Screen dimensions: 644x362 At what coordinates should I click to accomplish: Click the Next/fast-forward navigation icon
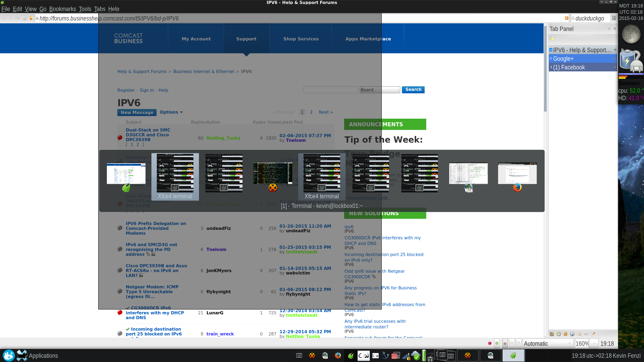coord(17,18)
